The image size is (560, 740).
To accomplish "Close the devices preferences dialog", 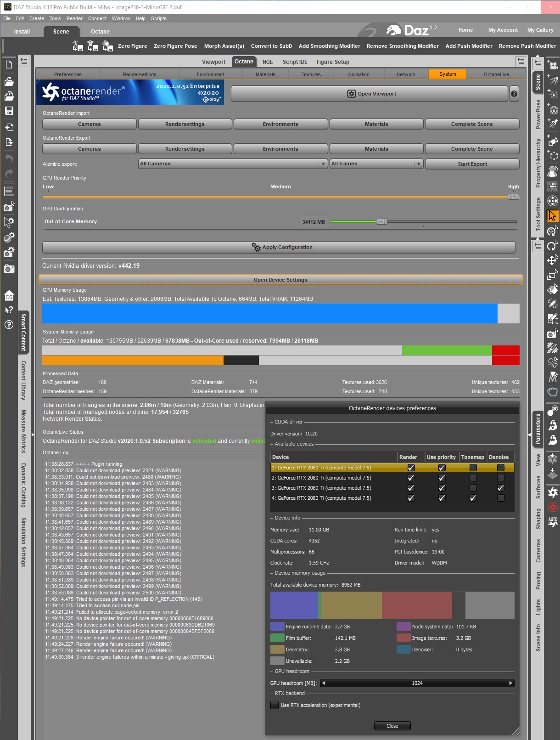I will tap(392, 726).
